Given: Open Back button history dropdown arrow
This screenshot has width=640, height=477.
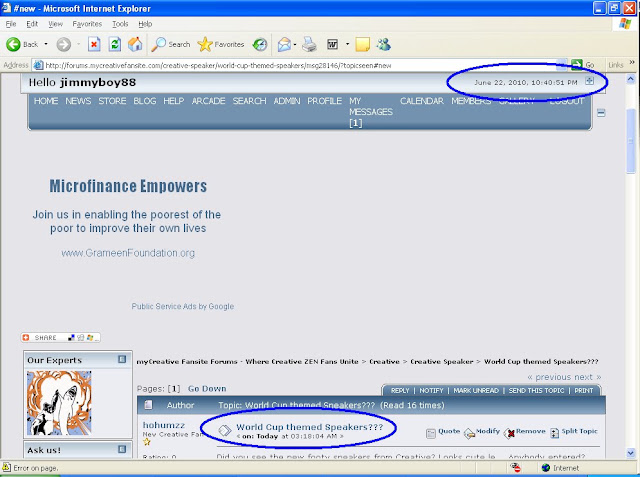Looking at the screenshot, I should [46, 44].
